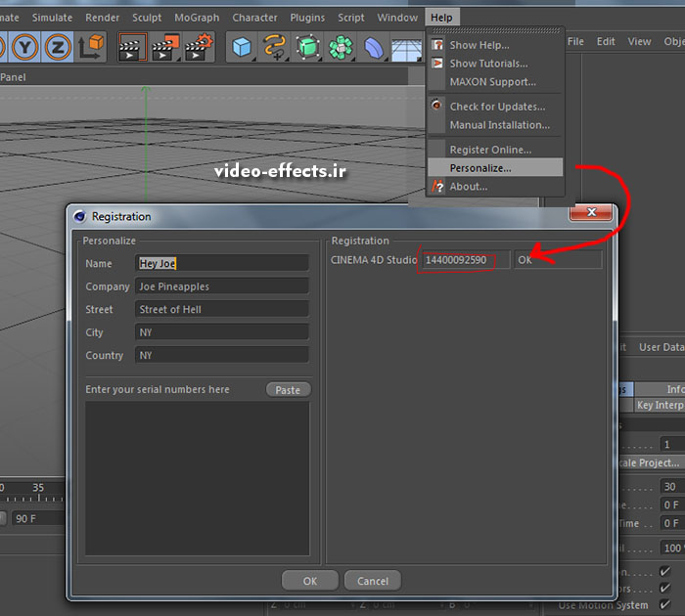
Task: Switch to the Key Interp tab
Action: [x=660, y=405]
